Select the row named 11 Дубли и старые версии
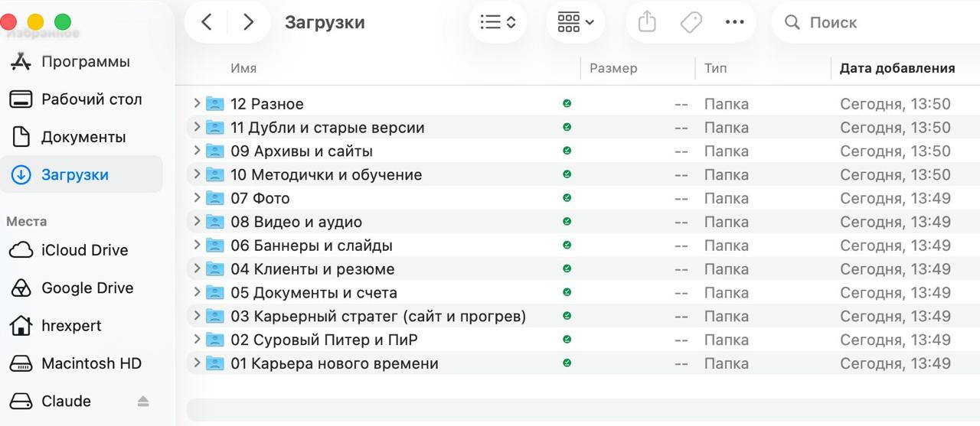 click(583, 127)
